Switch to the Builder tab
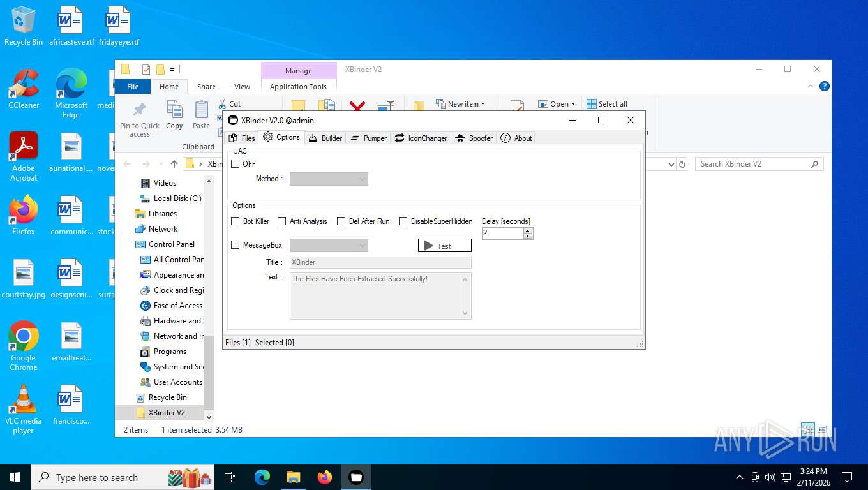This screenshot has width=868, height=490. click(x=325, y=138)
